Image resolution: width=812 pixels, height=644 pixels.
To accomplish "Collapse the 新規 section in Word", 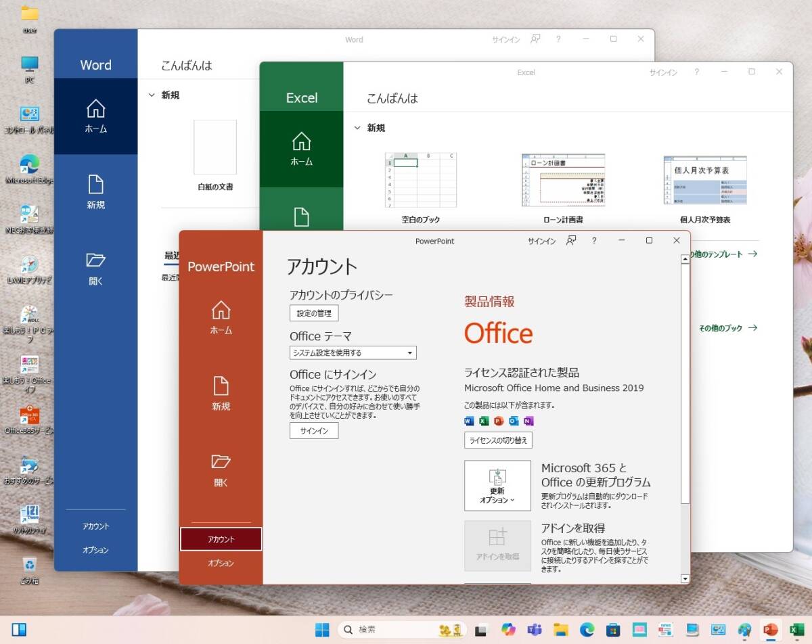I will tap(152, 95).
